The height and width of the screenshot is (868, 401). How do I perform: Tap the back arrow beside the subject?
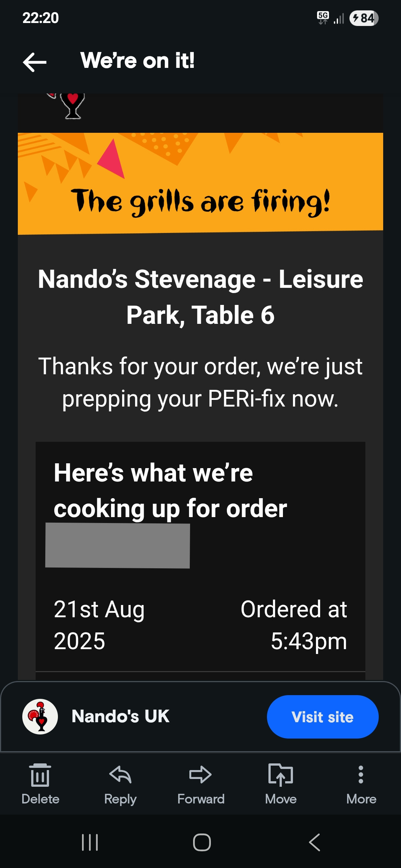tap(35, 62)
